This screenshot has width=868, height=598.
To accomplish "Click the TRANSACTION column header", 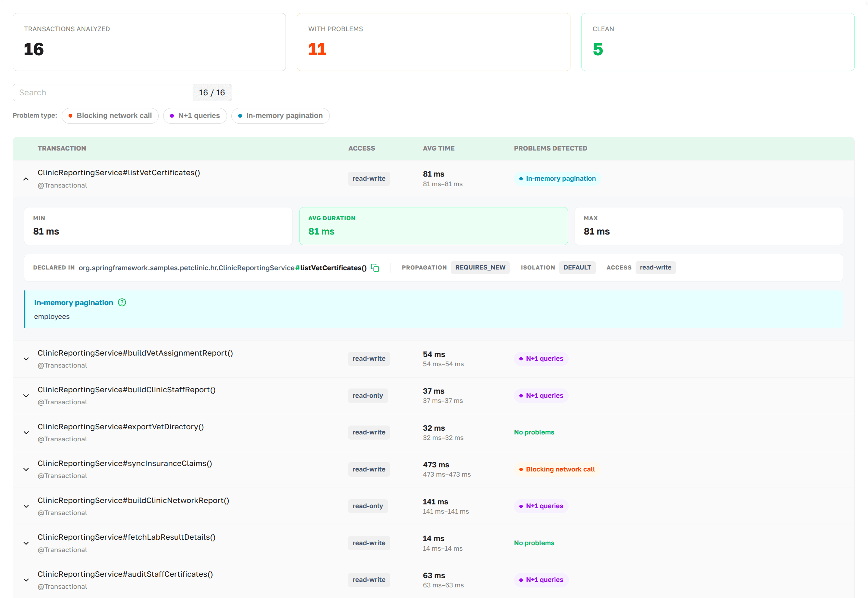I will point(62,148).
